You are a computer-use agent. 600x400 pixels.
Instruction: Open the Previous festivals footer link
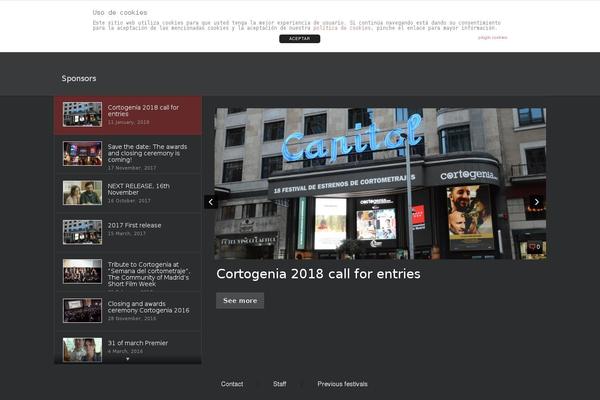click(342, 384)
